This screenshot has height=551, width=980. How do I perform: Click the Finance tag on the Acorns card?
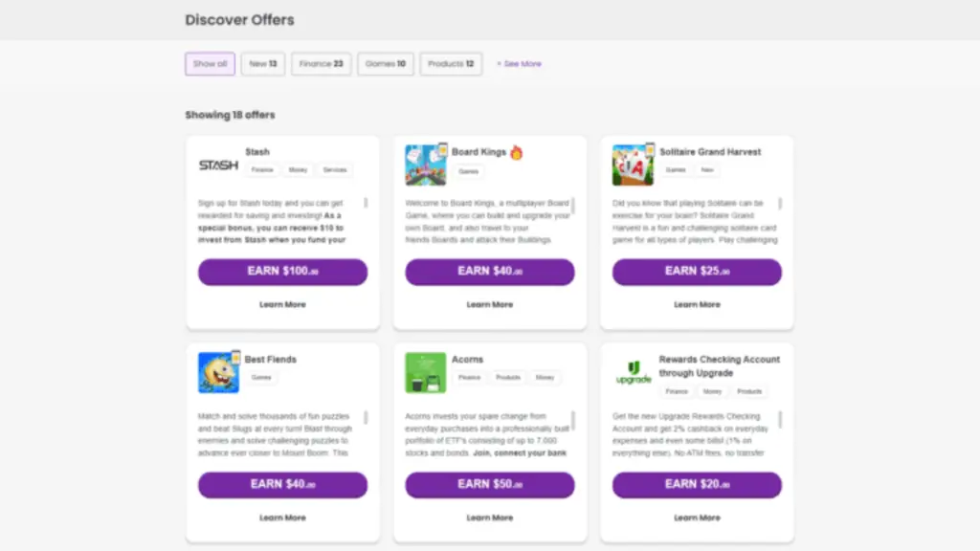tap(469, 377)
